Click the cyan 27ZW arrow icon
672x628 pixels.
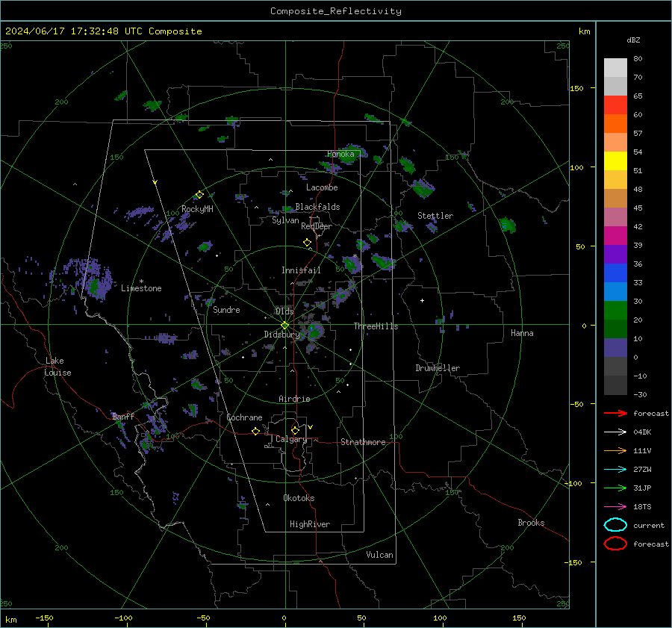point(615,470)
